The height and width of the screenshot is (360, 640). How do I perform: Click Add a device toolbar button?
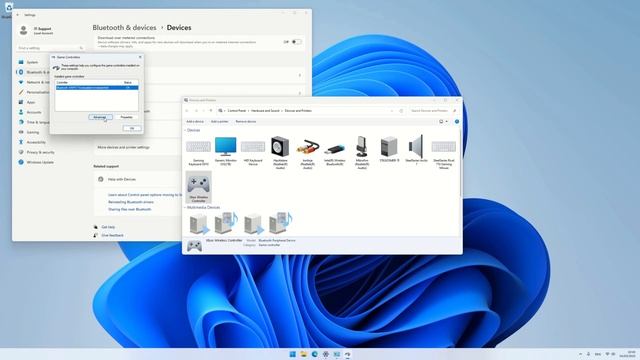[195, 122]
